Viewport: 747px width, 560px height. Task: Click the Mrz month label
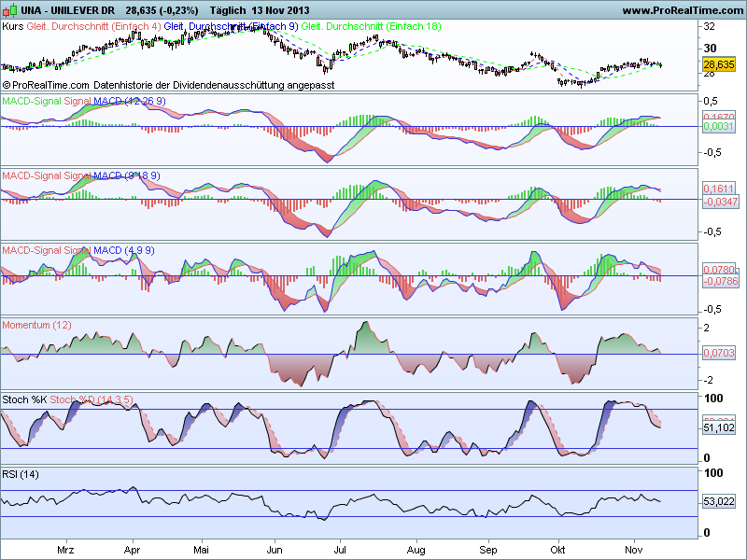tap(65, 550)
